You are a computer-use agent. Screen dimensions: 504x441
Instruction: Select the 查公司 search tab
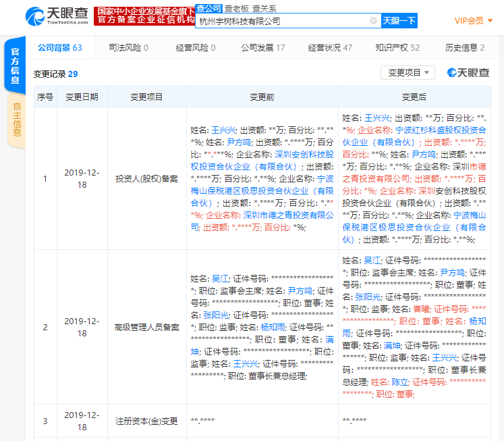209,8
